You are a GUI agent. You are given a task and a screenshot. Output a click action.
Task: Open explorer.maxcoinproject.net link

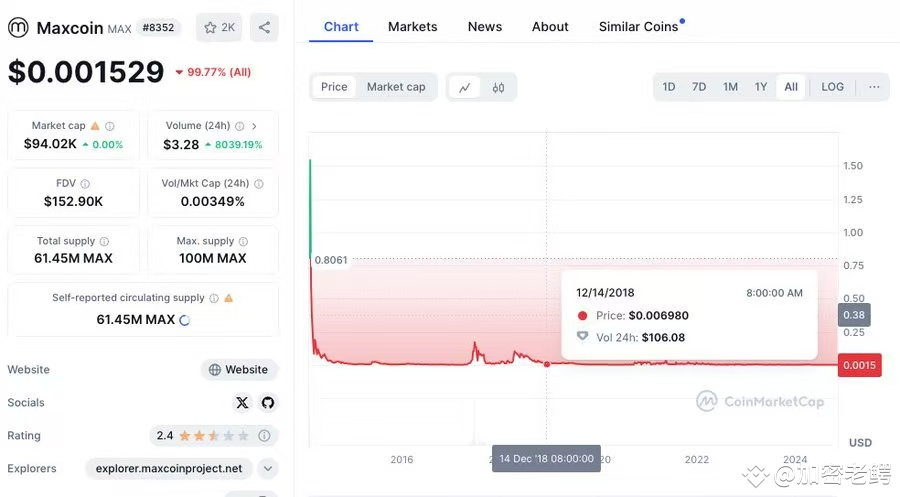point(169,468)
